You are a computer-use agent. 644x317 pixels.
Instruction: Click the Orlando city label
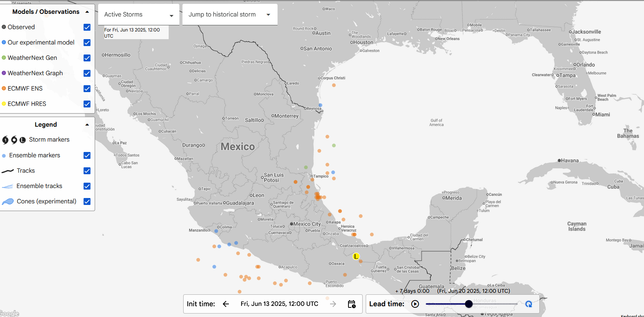point(586,65)
